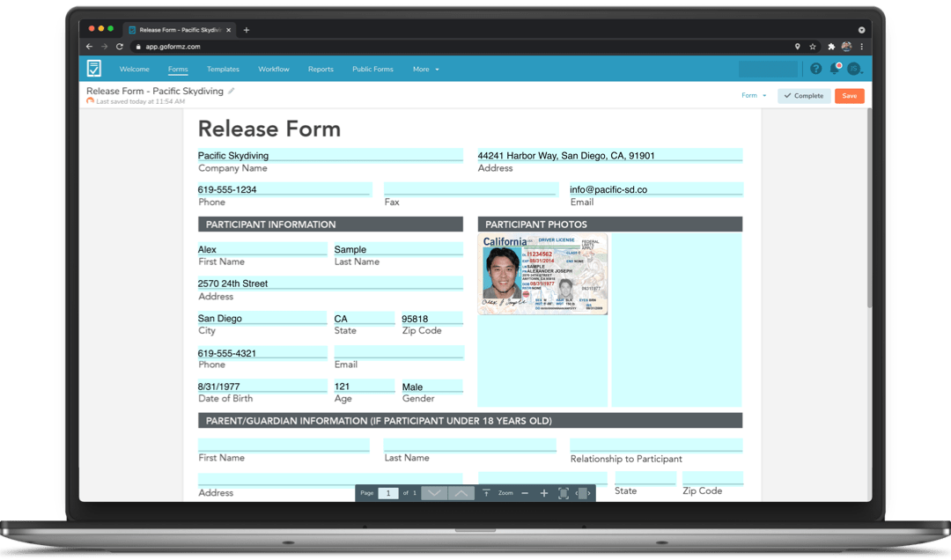Edit form name with the pencil icon
Viewport: 951px width, 560px height.
click(x=232, y=91)
